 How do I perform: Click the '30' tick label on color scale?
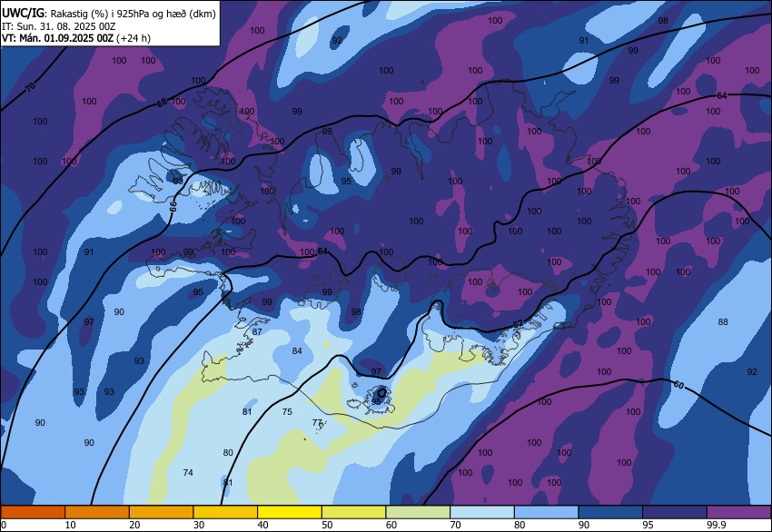coord(198,525)
